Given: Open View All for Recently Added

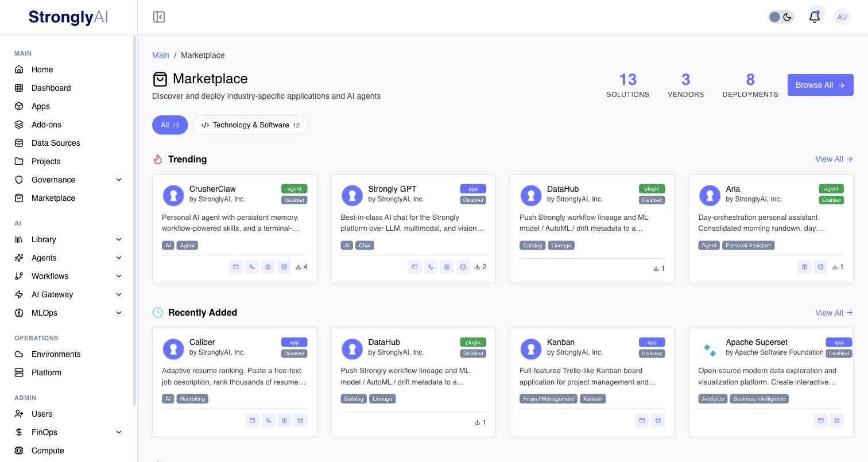Looking at the screenshot, I should [x=834, y=313].
